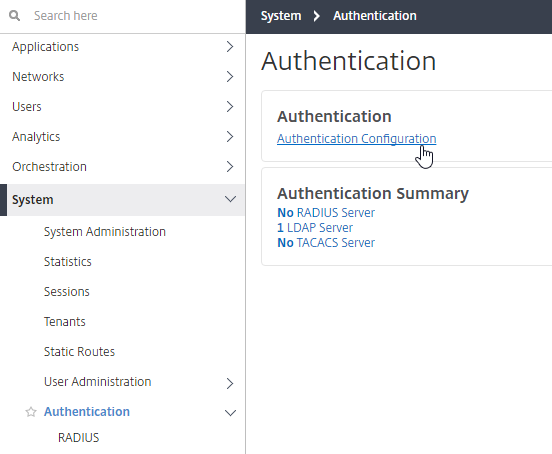552x454 pixels.
Task: Open System Administration page
Action: click(105, 232)
